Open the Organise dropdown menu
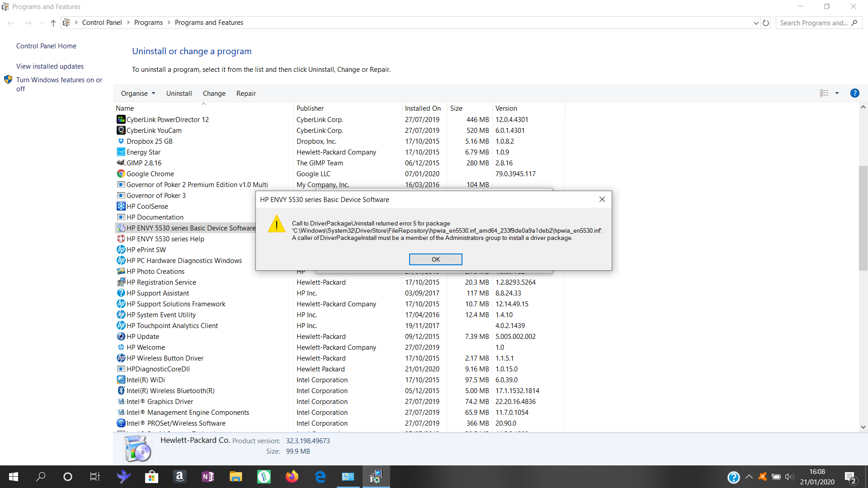Viewport: 868px width, 488px height. [x=138, y=94]
